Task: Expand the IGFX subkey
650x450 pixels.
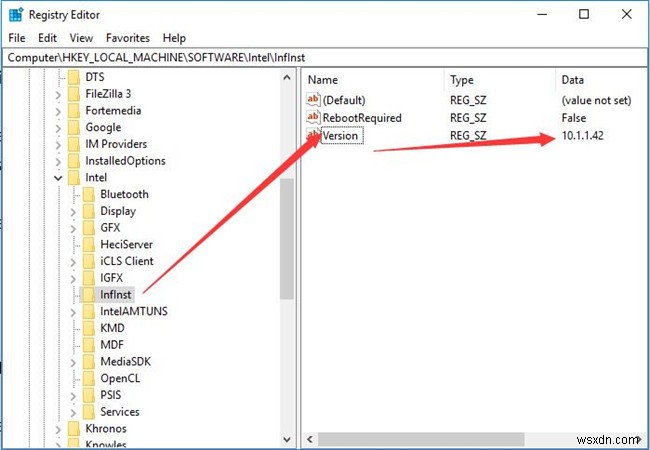Action: pos(73,278)
